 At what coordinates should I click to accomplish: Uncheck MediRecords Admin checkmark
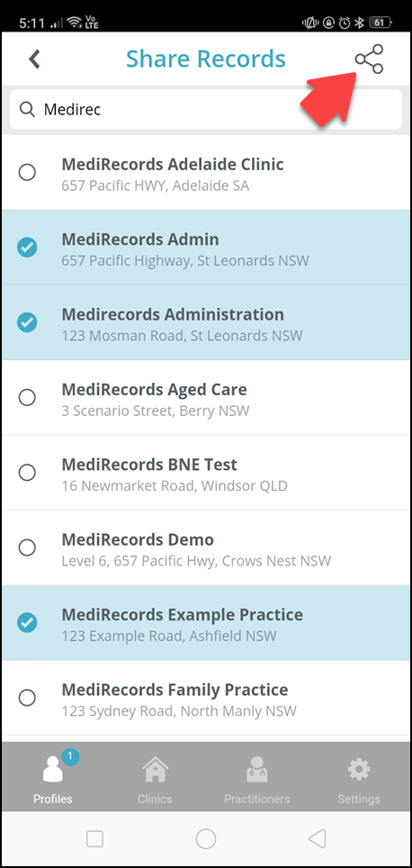click(x=27, y=248)
